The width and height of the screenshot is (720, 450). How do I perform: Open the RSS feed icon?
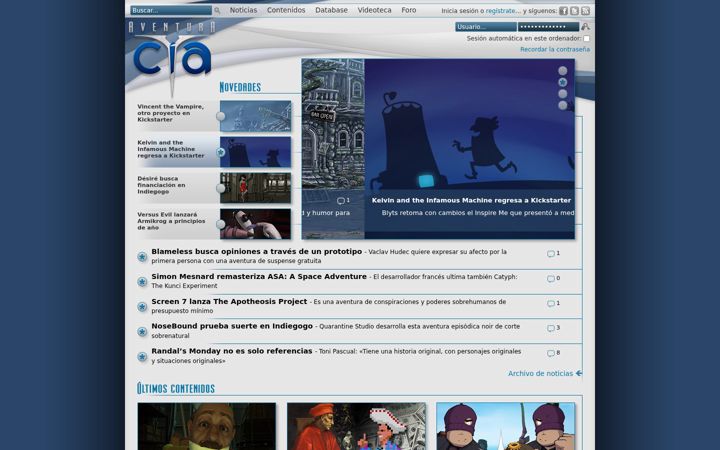point(585,11)
